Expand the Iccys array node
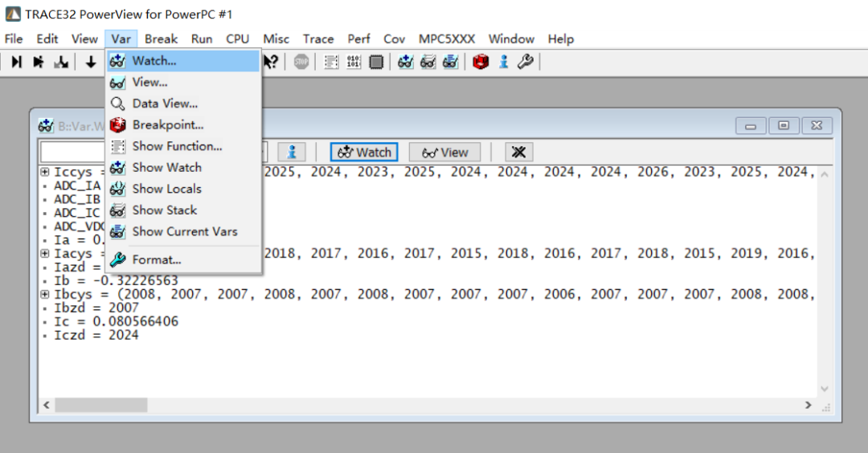 pos(45,172)
